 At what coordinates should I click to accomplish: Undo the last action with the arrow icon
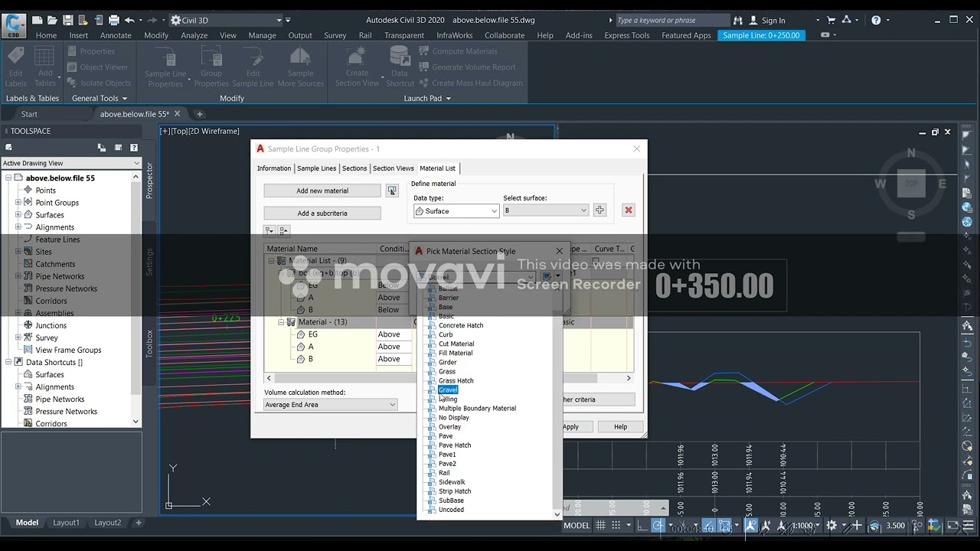click(x=129, y=20)
